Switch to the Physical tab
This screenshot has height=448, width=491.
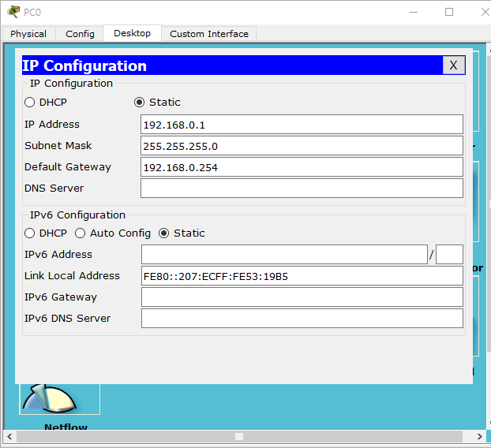pos(28,34)
